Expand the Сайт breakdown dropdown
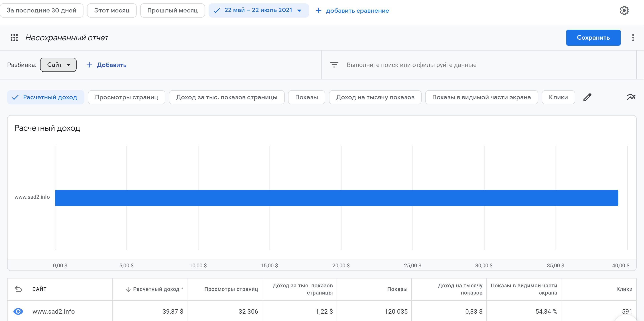The height and width of the screenshot is (321, 644). 58,65
